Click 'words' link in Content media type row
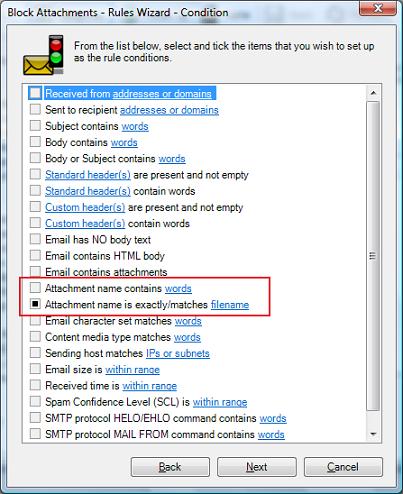This screenshot has width=403, height=494. pos(187,337)
